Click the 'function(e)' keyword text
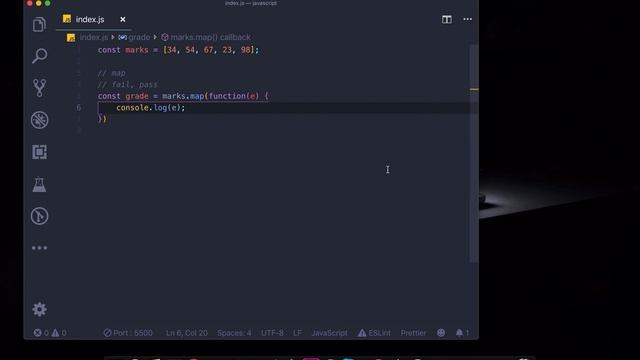The height and width of the screenshot is (360, 640). pyautogui.click(x=233, y=96)
